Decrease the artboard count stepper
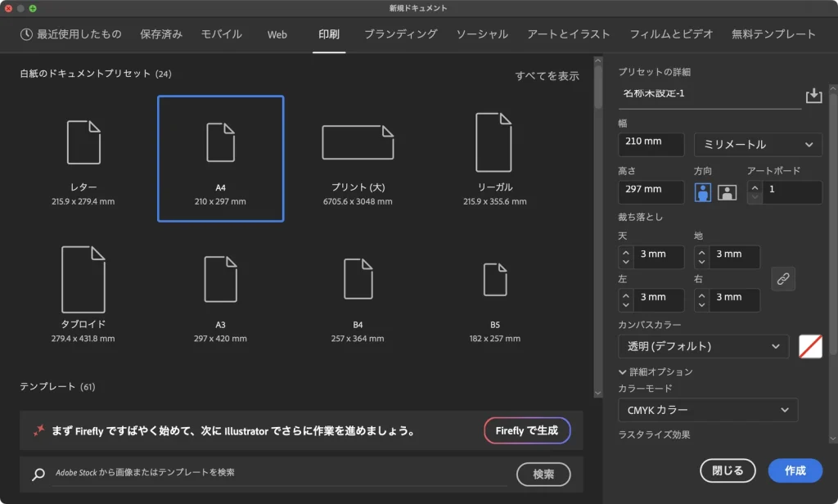The height and width of the screenshot is (504, 838). pyautogui.click(x=755, y=197)
